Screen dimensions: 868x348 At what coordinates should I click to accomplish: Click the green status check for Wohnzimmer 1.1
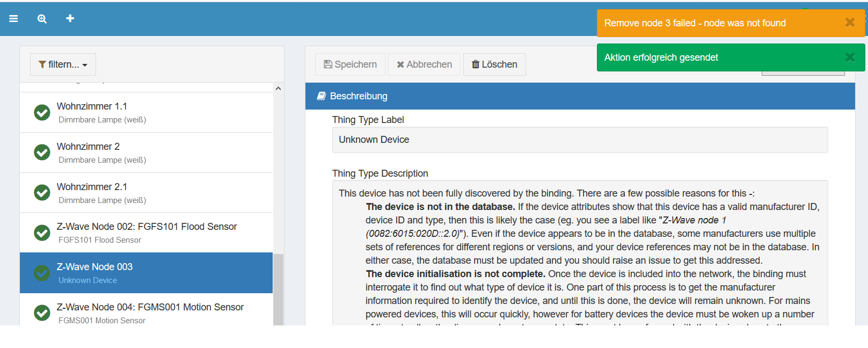pos(42,112)
